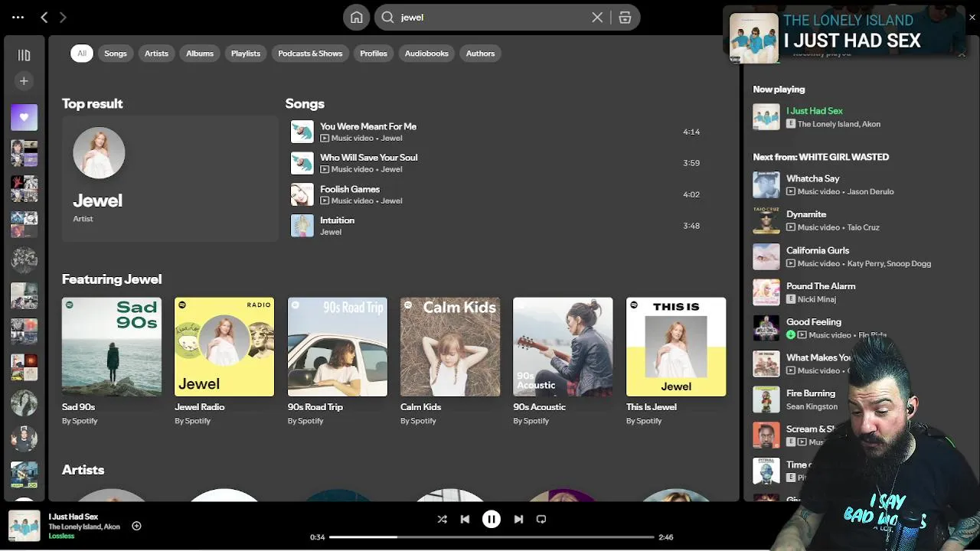Viewport: 980px width, 551px height.
Task: Filter results by Audiobooks
Action: 426,54
